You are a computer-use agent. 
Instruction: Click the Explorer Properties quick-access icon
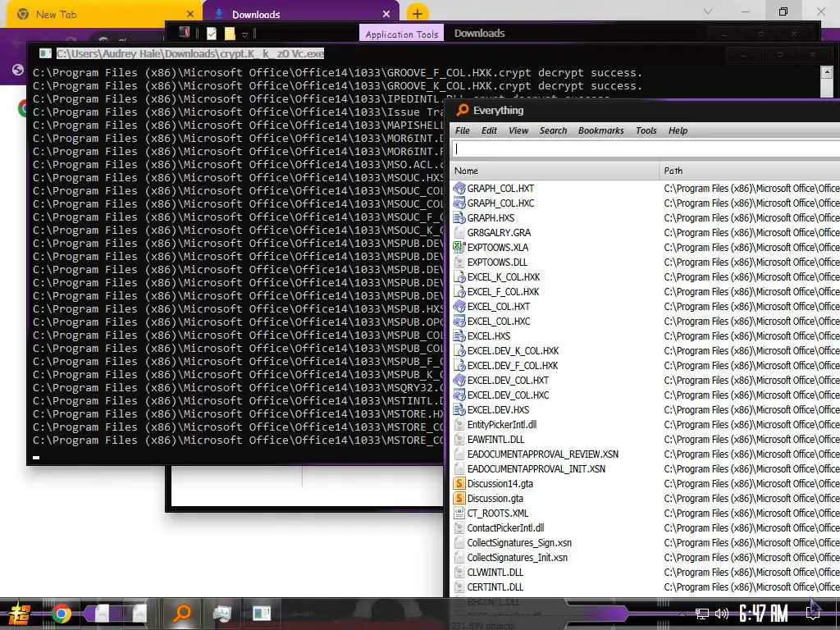pyautogui.click(x=212, y=33)
